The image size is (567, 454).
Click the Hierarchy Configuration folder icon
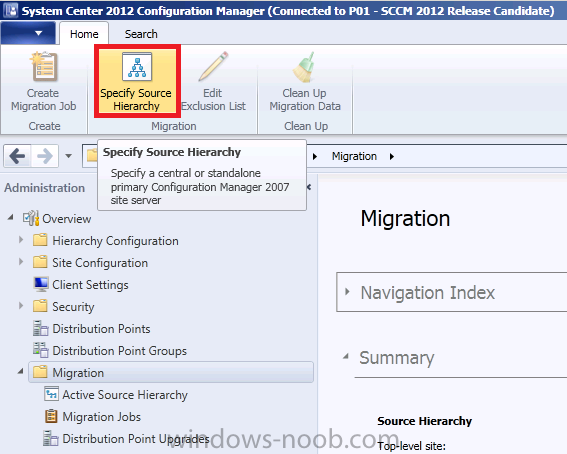click(x=40, y=240)
